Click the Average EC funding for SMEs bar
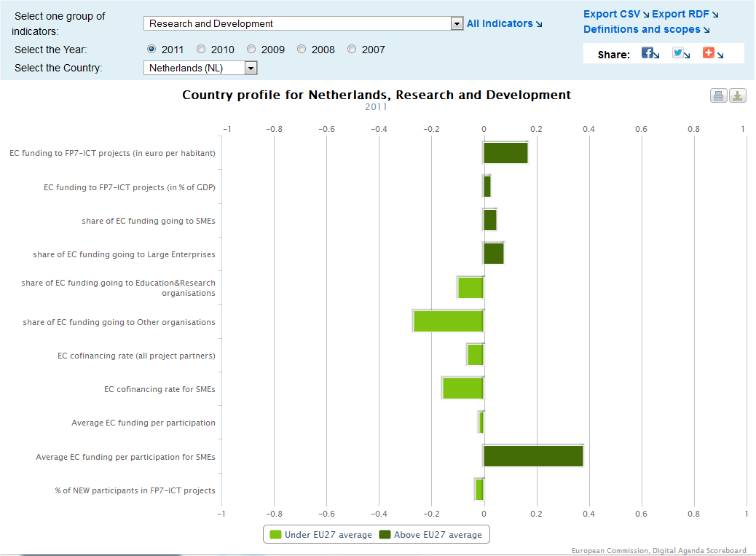 click(533, 456)
